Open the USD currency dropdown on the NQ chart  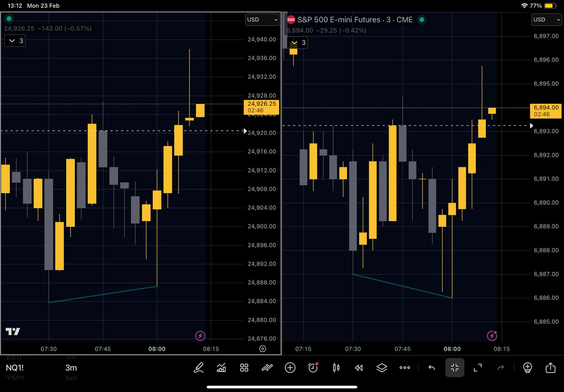point(262,20)
